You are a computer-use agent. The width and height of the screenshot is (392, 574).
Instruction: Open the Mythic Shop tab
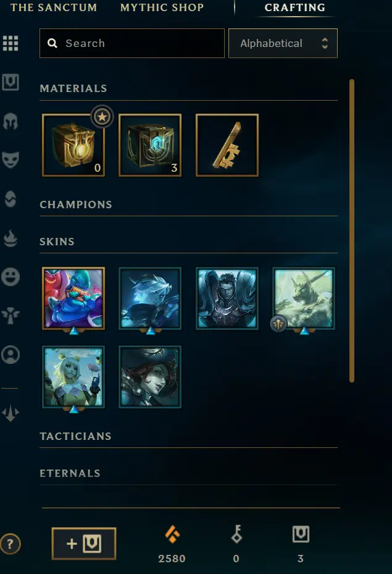coord(162,7)
